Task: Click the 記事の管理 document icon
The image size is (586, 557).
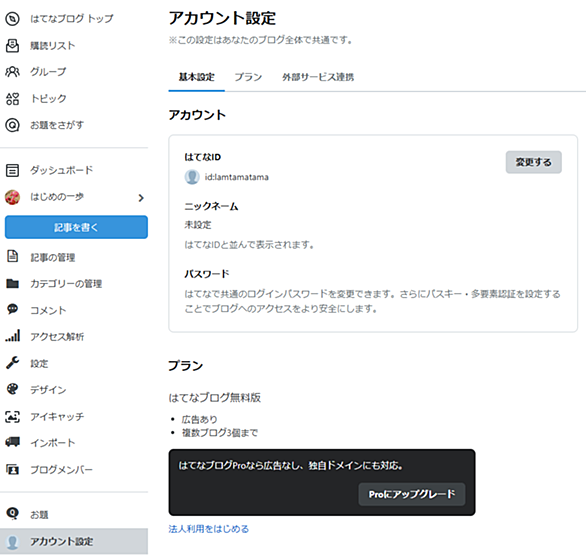Action: [12, 256]
